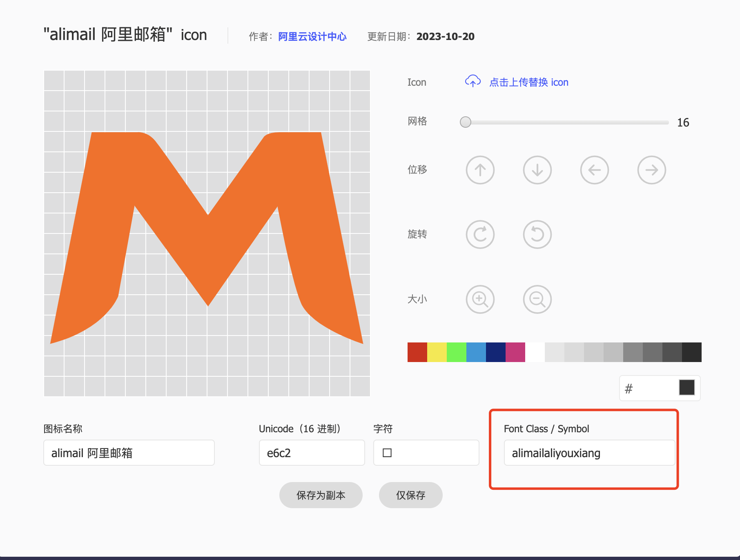The image size is (740, 560).
Task: Shrink the icon with the zoom-out magnifier
Action: (537, 299)
